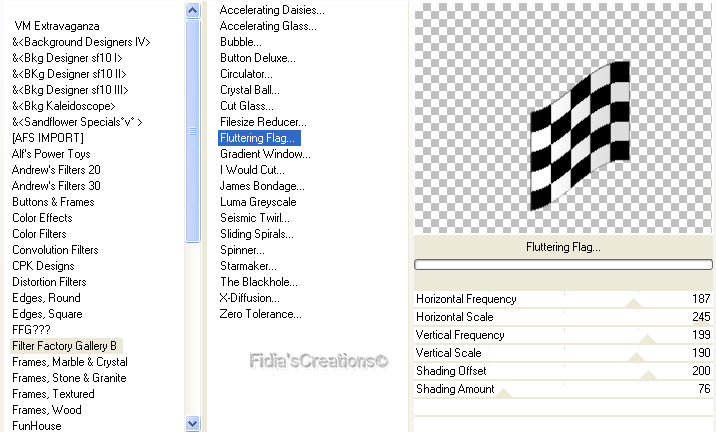The height and width of the screenshot is (432, 716).
Task: Choose Accelerating Glass filter
Action: (268, 26)
